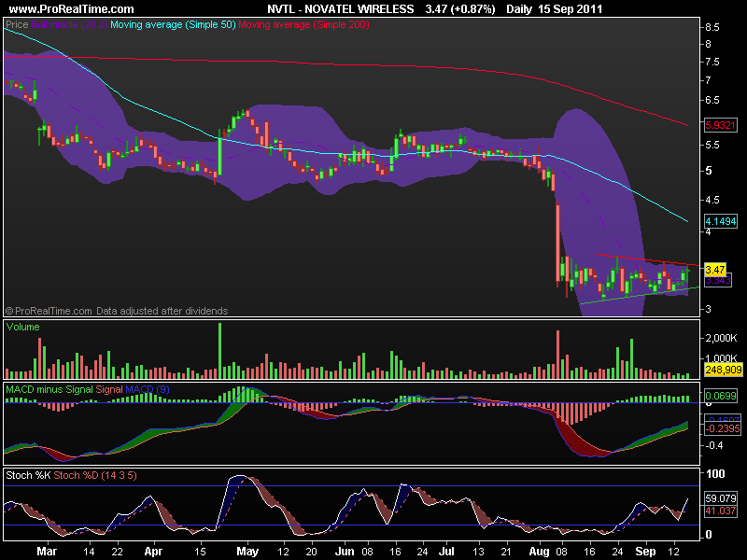Click the green 0.0699 MACD value

(x=720, y=395)
